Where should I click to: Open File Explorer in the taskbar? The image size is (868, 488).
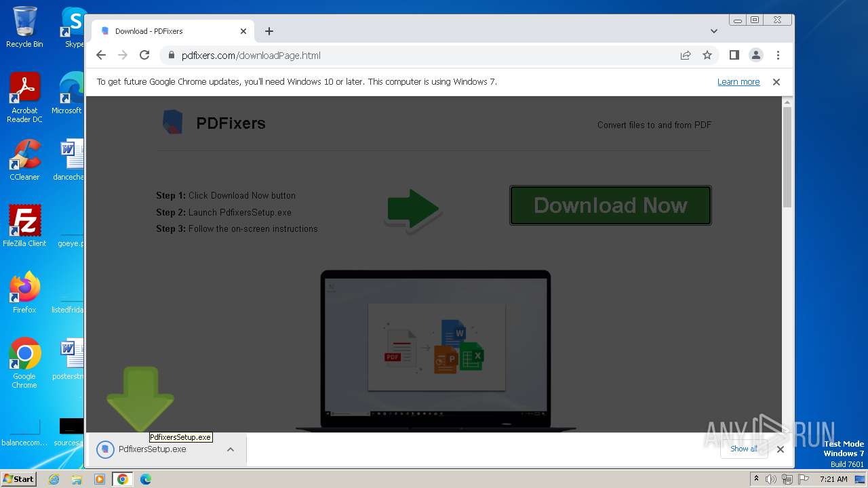point(77,479)
